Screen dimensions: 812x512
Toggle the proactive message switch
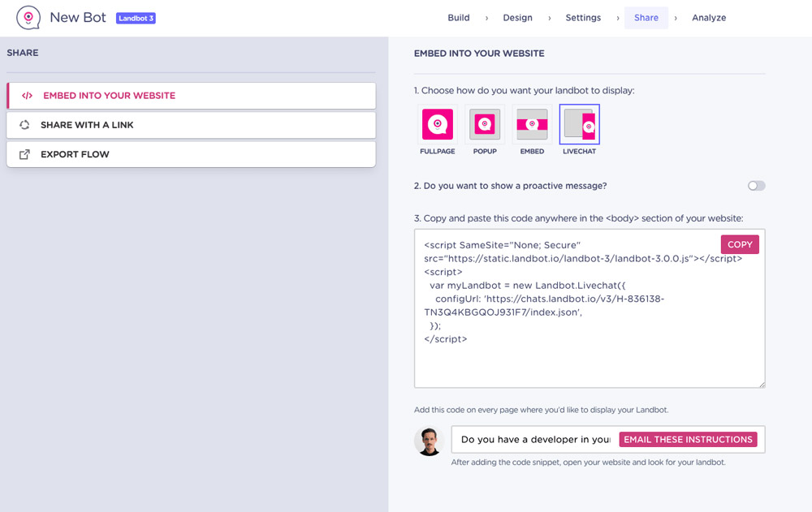point(756,186)
